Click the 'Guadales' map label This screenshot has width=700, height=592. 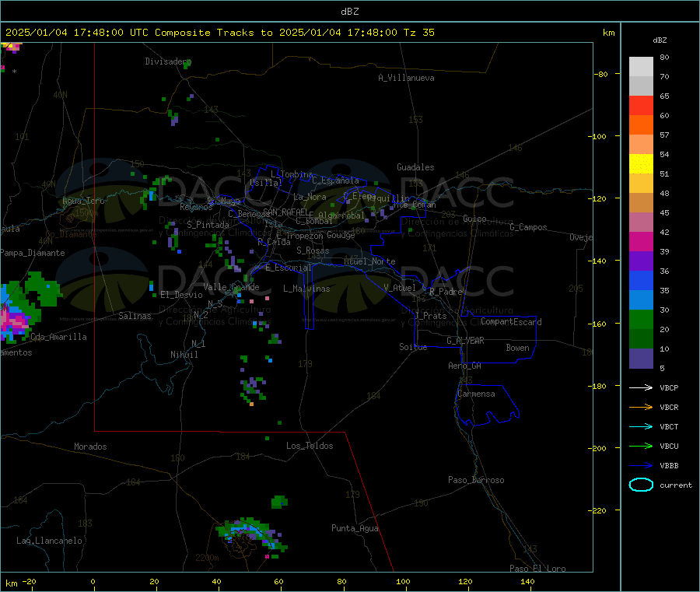tap(415, 167)
